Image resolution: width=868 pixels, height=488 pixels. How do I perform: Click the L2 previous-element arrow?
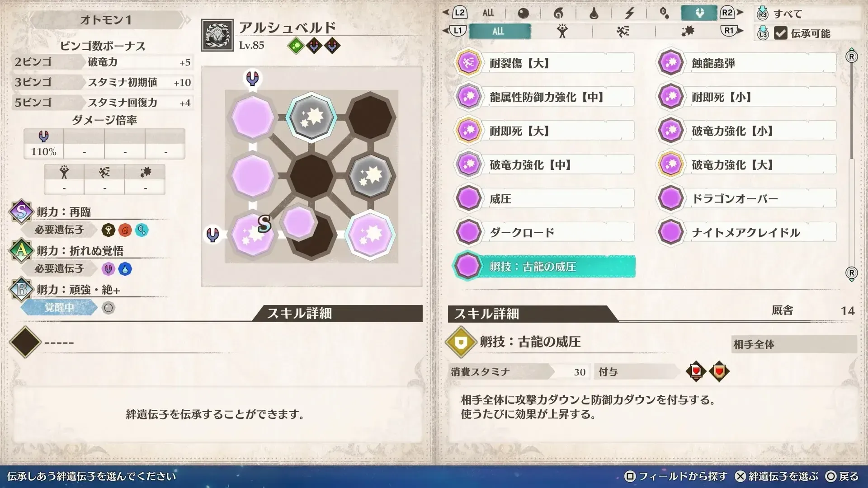[455, 13]
